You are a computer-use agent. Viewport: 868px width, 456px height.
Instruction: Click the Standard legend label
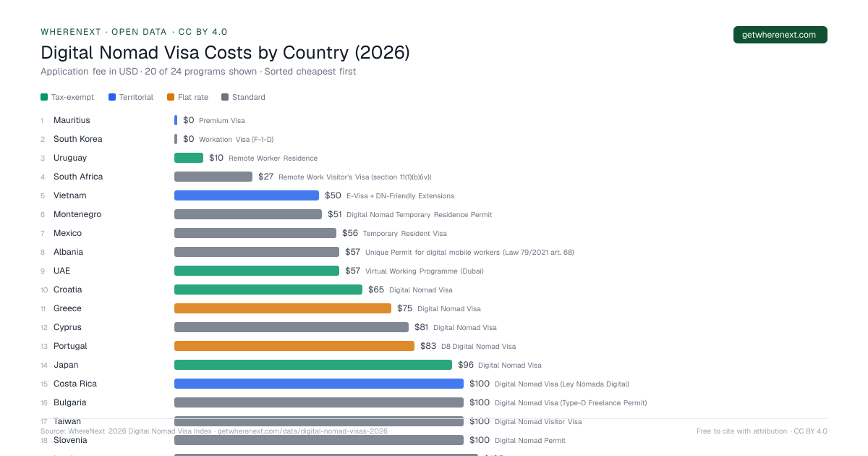point(249,97)
